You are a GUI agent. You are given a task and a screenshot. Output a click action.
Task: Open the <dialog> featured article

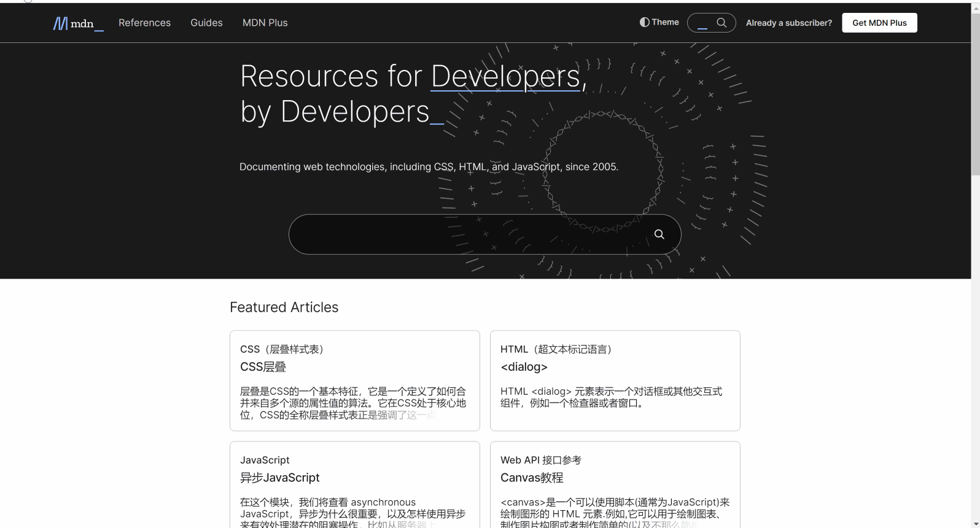click(x=524, y=367)
